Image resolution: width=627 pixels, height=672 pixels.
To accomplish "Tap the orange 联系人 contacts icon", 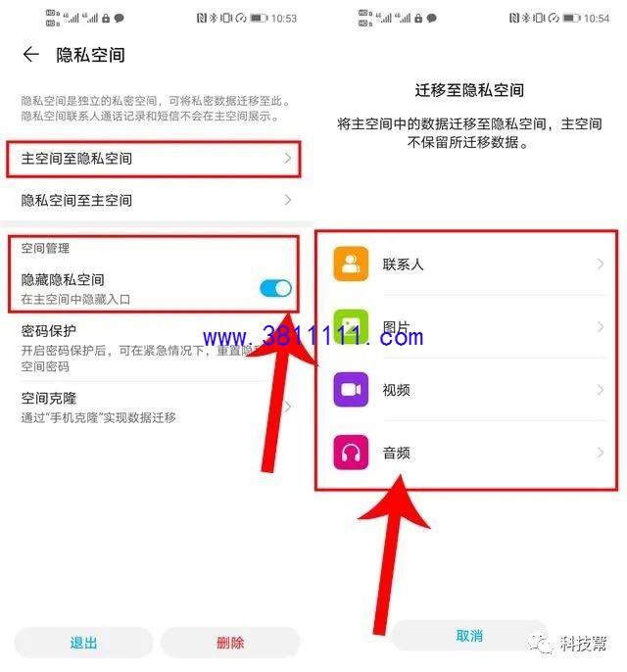I will coord(351,264).
